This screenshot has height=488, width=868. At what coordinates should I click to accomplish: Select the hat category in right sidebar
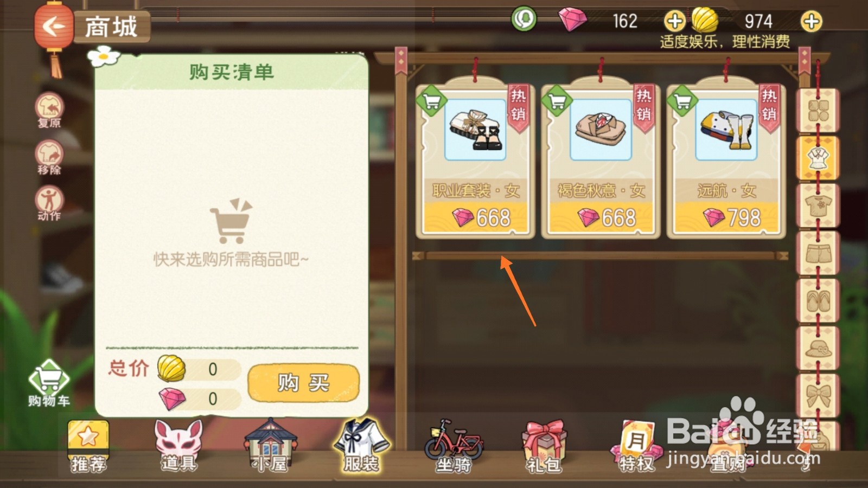[x=818, y=348]
